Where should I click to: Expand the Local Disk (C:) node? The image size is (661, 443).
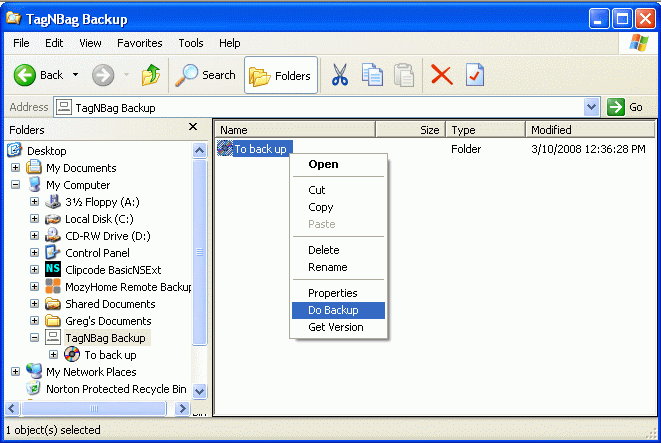(x=35, y=219)
